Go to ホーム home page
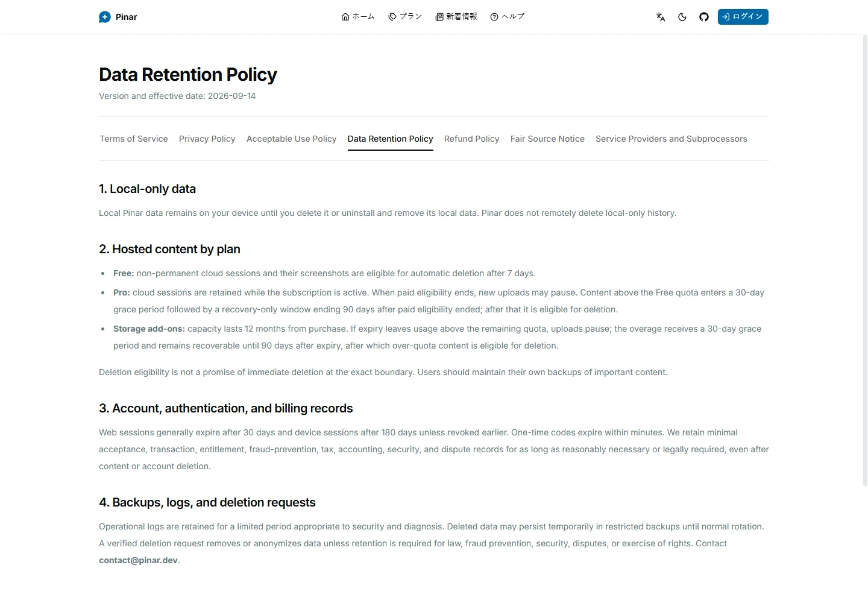This screenshot has width=868, height=603. [x=358, y=17]
